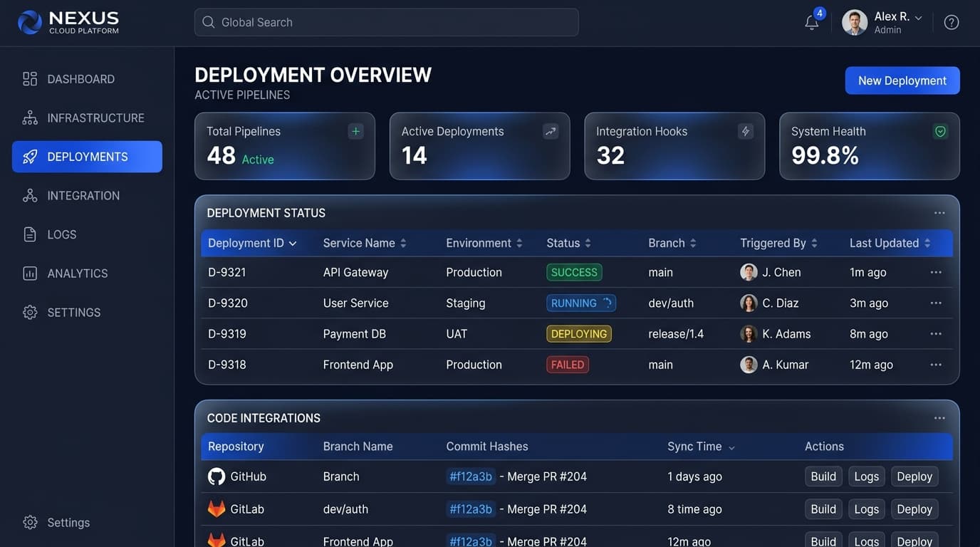Click the trend arrow icon on Active Deployments
The image size is (980, 547).
pyautogui.click(x=551, y=131)
